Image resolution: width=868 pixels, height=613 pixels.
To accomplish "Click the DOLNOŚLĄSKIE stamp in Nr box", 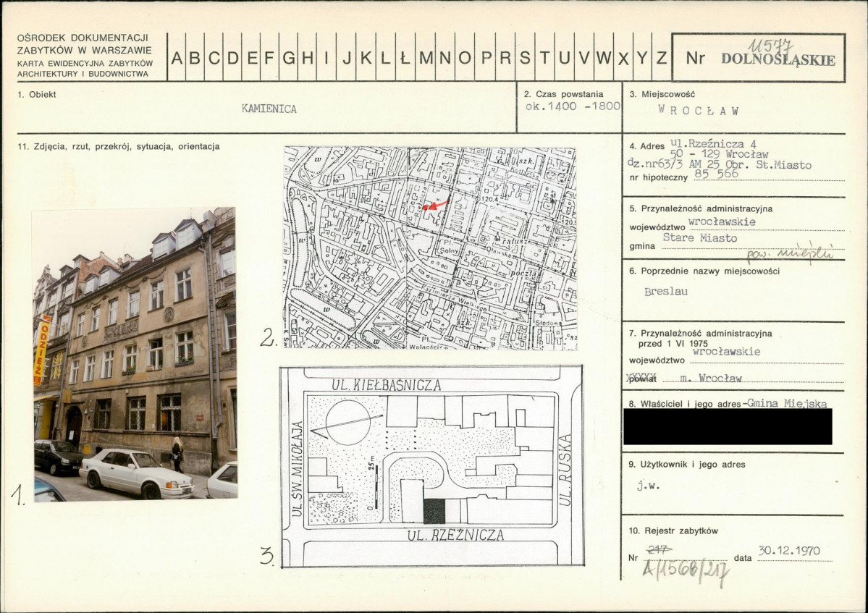I will point(778,60).
